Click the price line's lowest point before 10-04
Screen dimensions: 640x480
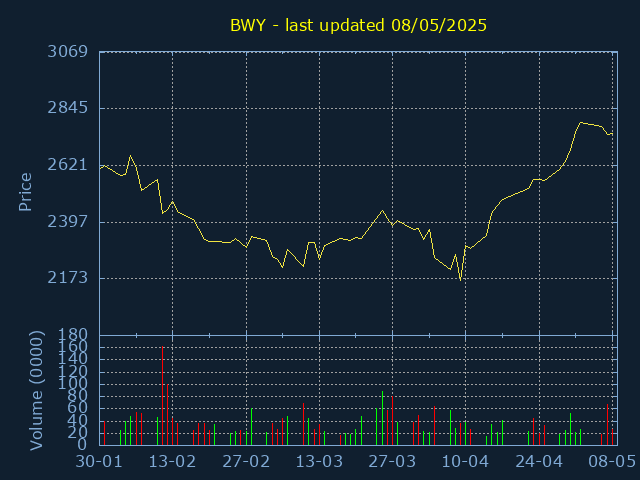tap(460, 280)
